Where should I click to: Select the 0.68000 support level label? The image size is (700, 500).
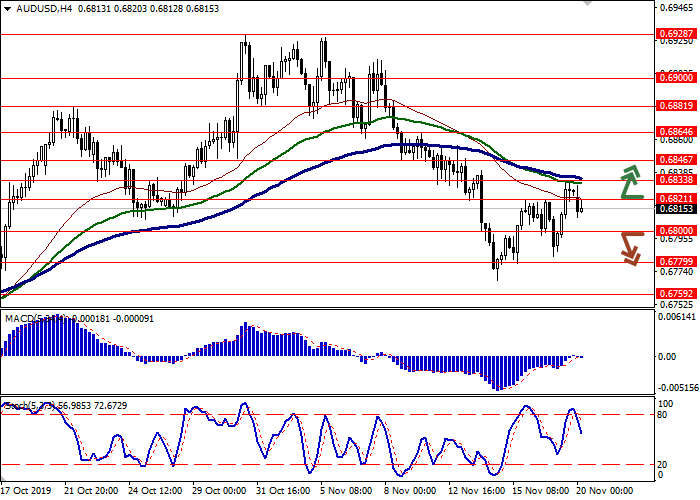(x=675, y=231)
